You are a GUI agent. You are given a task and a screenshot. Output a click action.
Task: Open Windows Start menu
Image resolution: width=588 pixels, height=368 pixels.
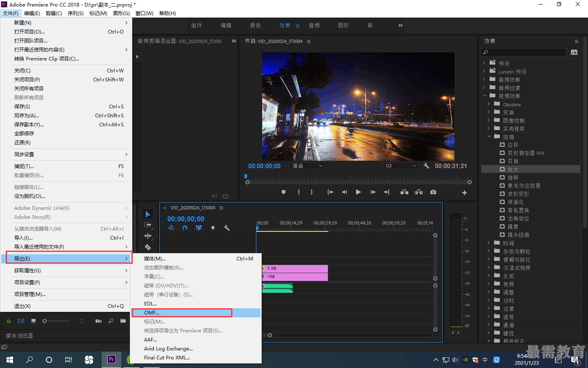[x=10, y=360]
